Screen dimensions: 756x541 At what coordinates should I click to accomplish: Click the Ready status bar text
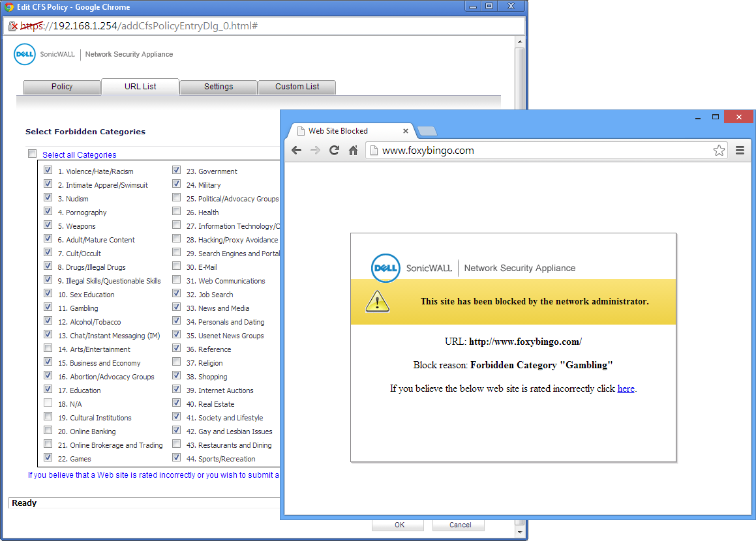(24, 503)
